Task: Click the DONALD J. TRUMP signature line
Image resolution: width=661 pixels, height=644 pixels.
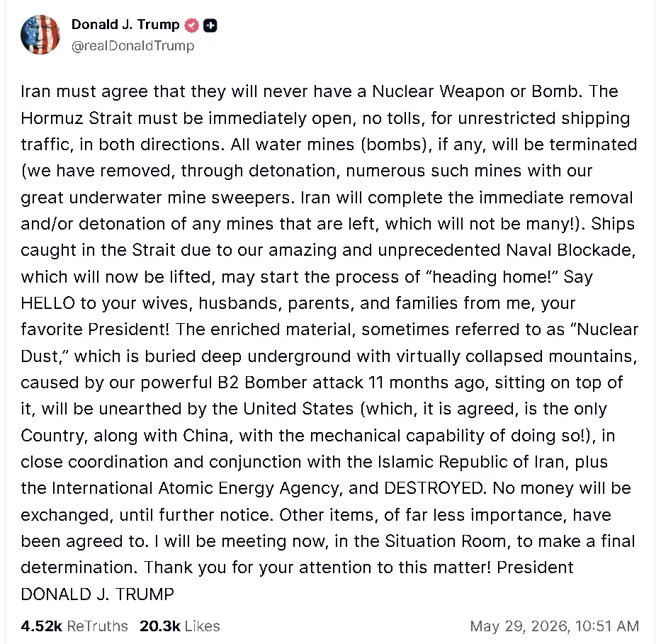Action: pyautogui.click(x=97, y=594)
